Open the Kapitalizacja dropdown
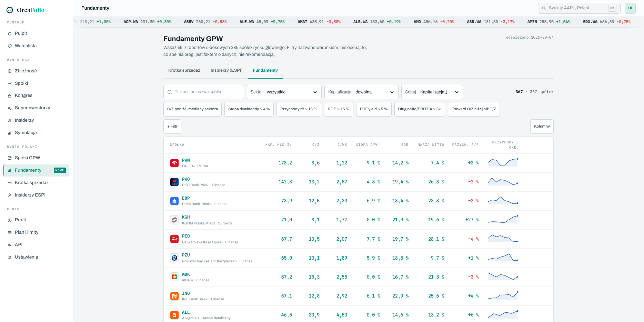The height and width of the screenshot is (322, 644). 361,92
